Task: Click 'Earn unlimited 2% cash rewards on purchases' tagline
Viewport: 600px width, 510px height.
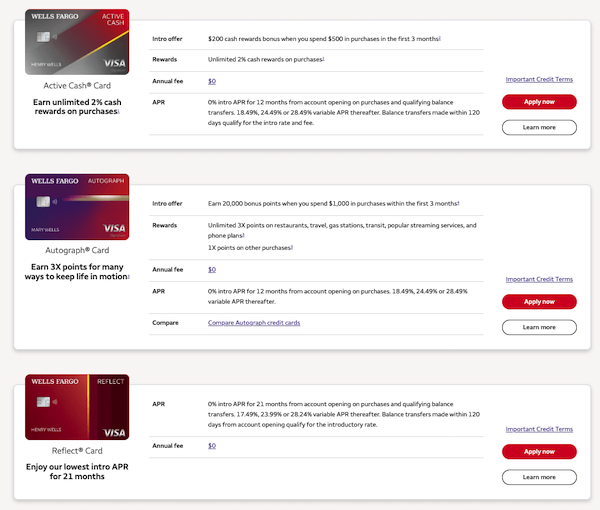Action: [x=77, y=107]
